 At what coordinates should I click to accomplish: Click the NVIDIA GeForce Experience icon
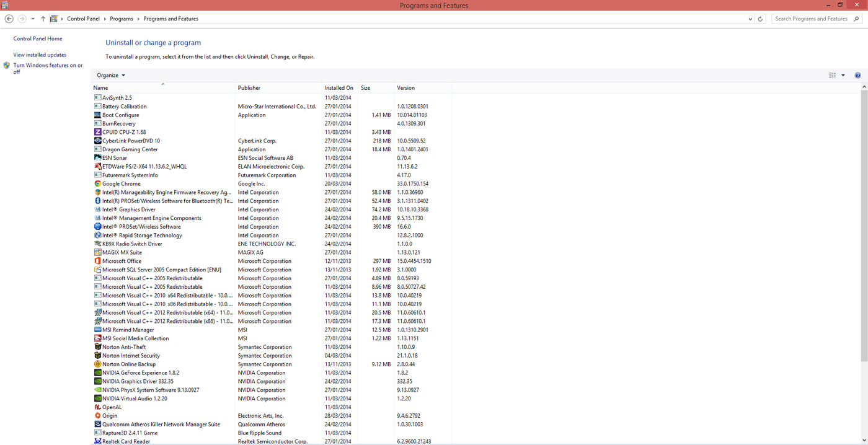point(97,373)
